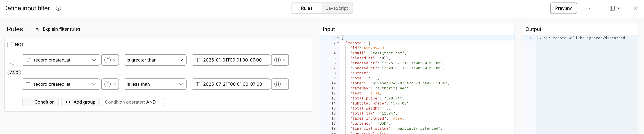Toggle the AND operator badge
Viewport: 644px width, 134px height.
pos(14,72)
